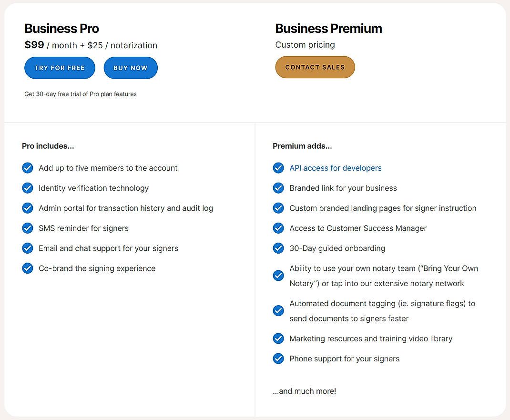Select the checkmark next to 'Identity verification technology'
Viewport: 510px width, 420px height.
(28, 188)
